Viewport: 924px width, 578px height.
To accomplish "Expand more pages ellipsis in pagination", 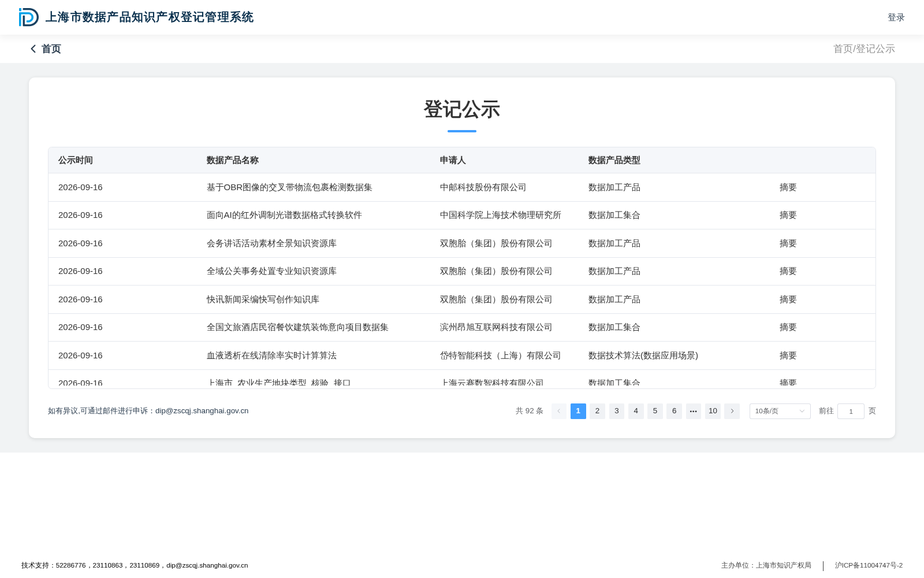I will pos(694,411).
